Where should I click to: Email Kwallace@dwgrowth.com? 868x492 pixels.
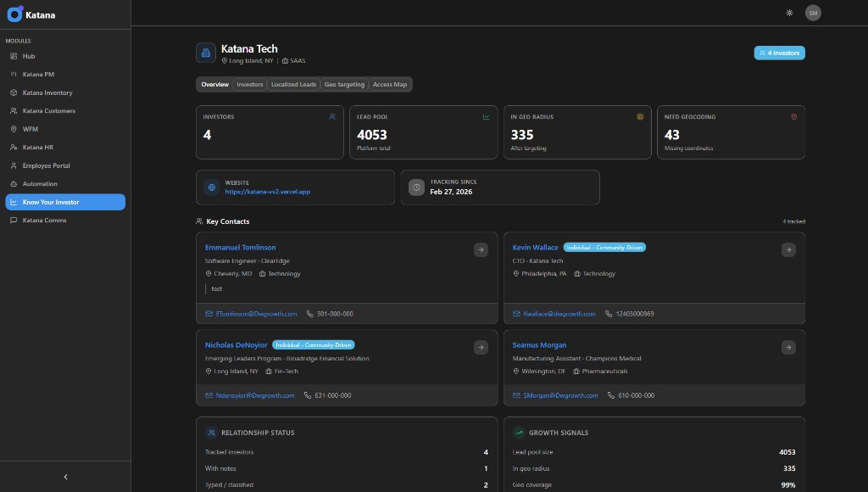click(559, 314)
